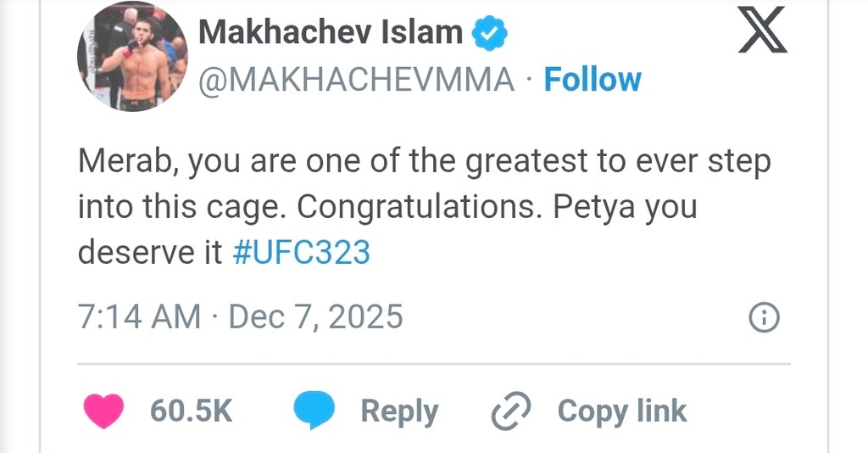
Task: Open Makhachev Islam's profile picture
Action: coord(132,57)
